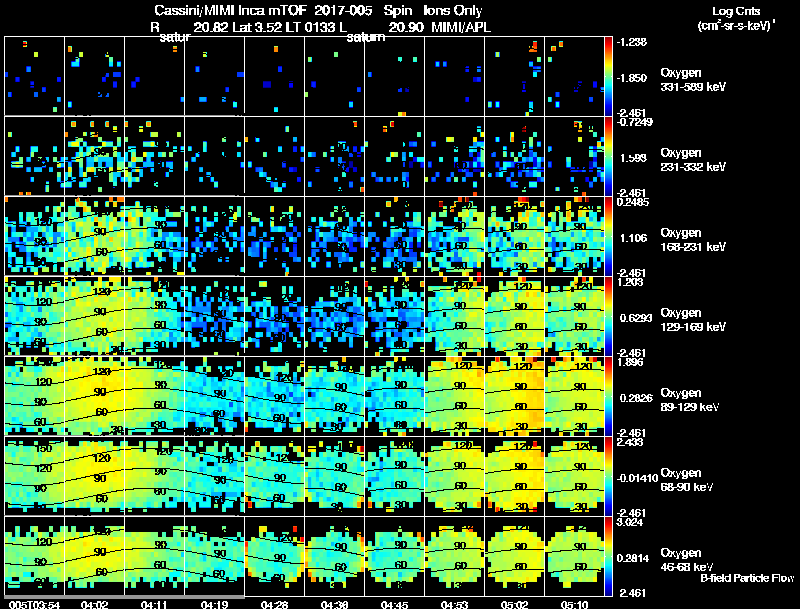Click the Oxygen 46-68 keV label
The image size is (800, 609).
[687, 560]
